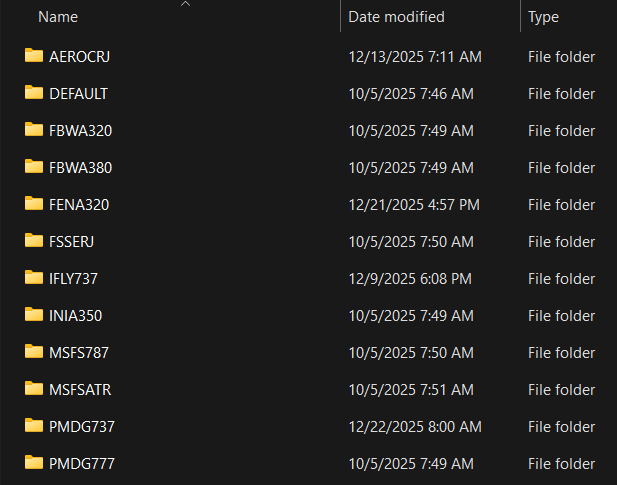Click date 12/22/2025 8:00 AM entry
Image resolution: width=617 pixels, height=485 pixels.
(x=415, y=426)
